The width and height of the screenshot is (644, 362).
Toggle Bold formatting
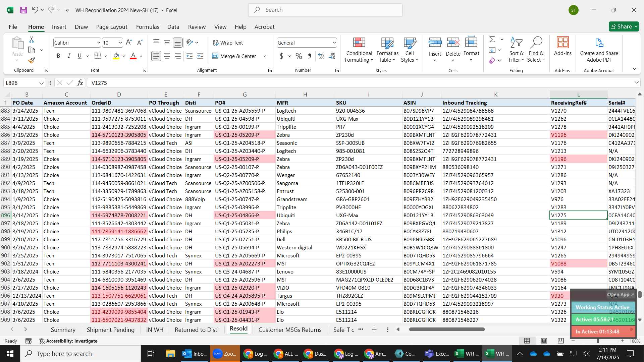coord(58,56)
